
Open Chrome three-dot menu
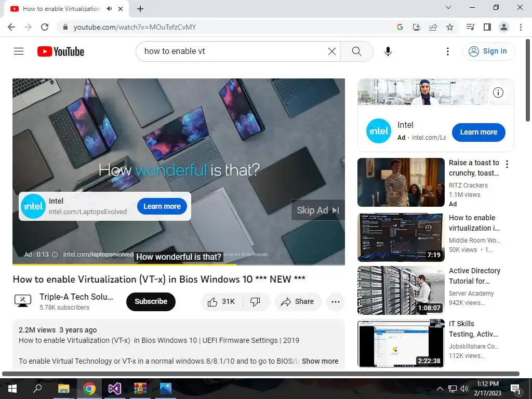pos(521,27)
